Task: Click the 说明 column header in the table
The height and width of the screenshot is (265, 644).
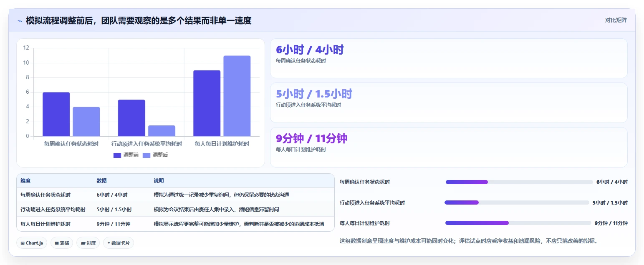Action: pos(159,181)
